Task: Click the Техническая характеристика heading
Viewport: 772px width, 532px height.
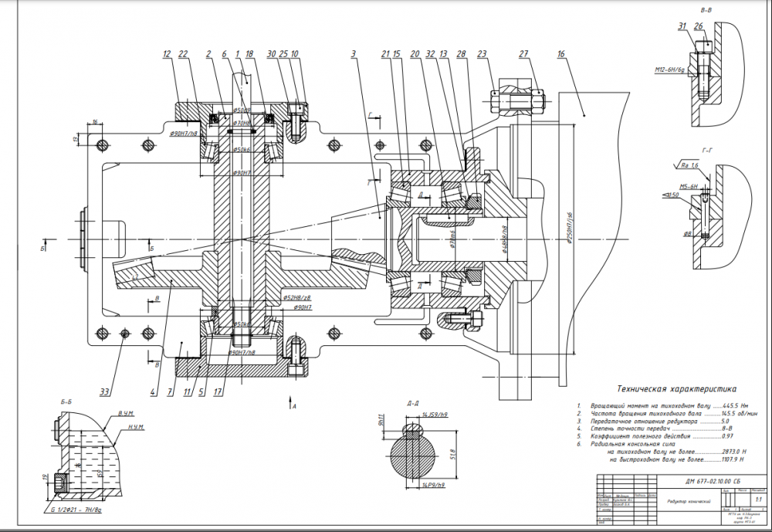Action: (676, 389)
